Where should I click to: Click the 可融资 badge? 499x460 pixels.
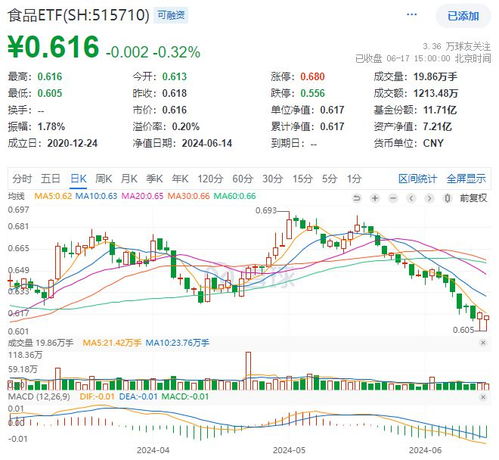171,15
